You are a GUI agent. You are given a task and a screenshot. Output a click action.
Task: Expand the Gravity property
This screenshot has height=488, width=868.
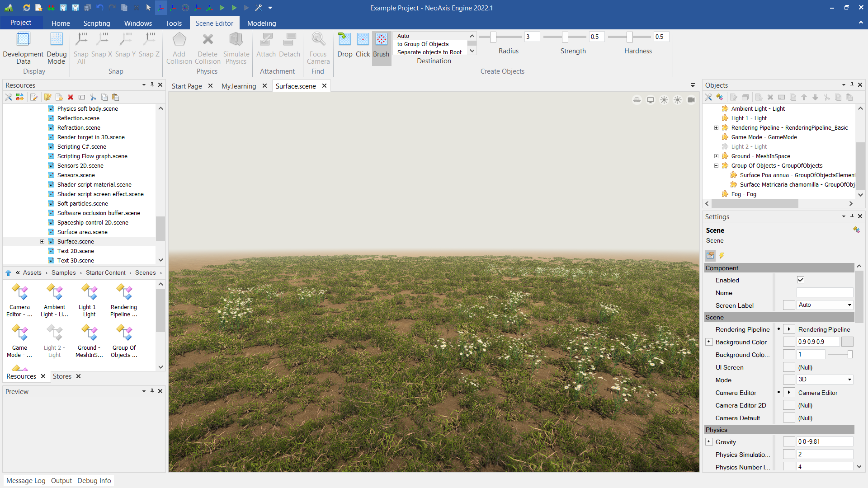click(709, 442)
